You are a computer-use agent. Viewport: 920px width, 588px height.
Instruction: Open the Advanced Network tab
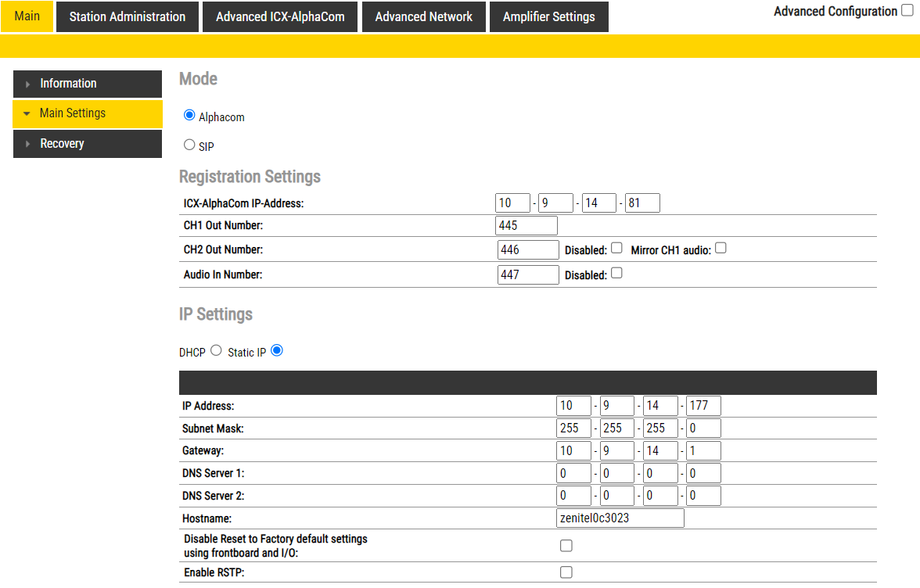(x=423, y=16)
